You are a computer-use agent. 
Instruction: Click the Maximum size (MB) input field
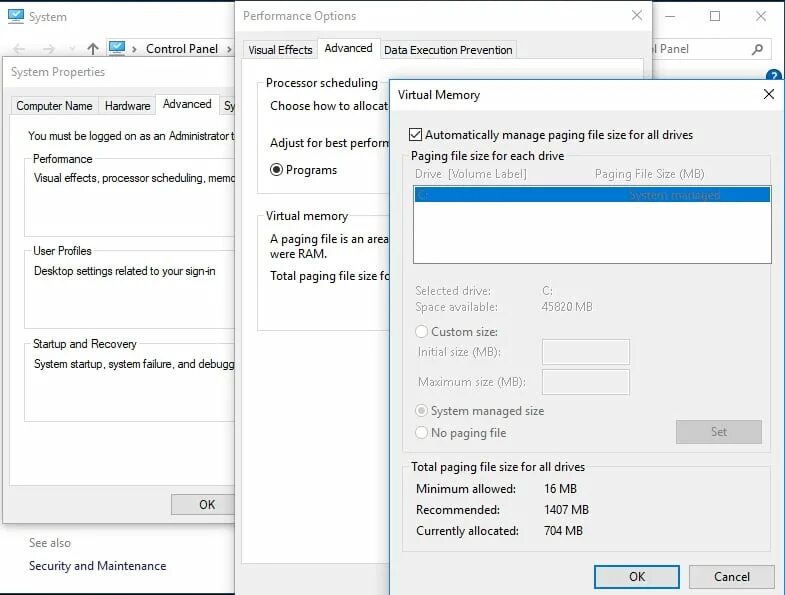coord(586,382)
